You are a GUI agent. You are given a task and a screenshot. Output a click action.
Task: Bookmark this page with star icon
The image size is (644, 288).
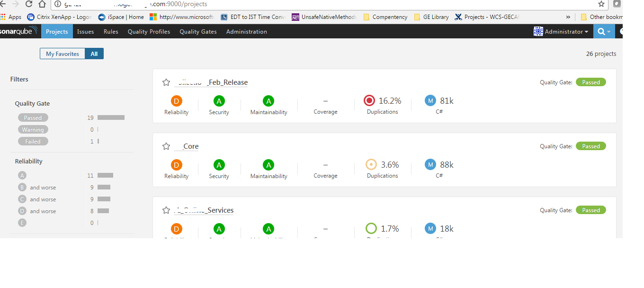pos(601,4)
